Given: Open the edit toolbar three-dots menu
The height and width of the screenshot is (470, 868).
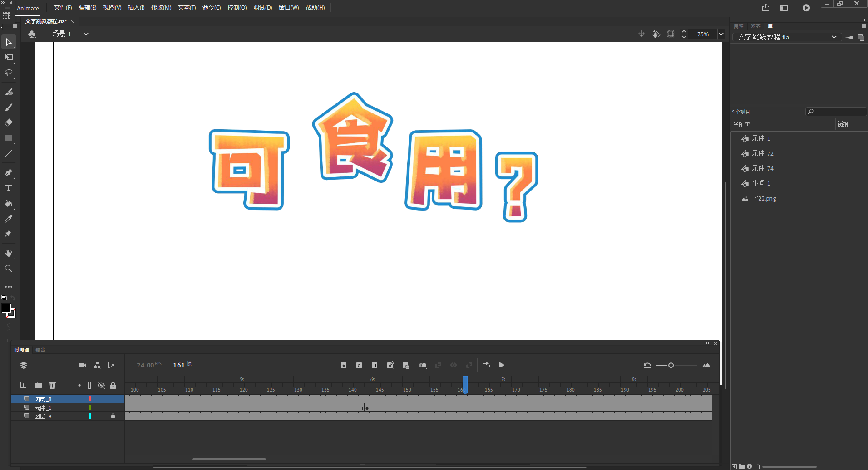Looking at the screenshot, I should (x=9, y=287).
